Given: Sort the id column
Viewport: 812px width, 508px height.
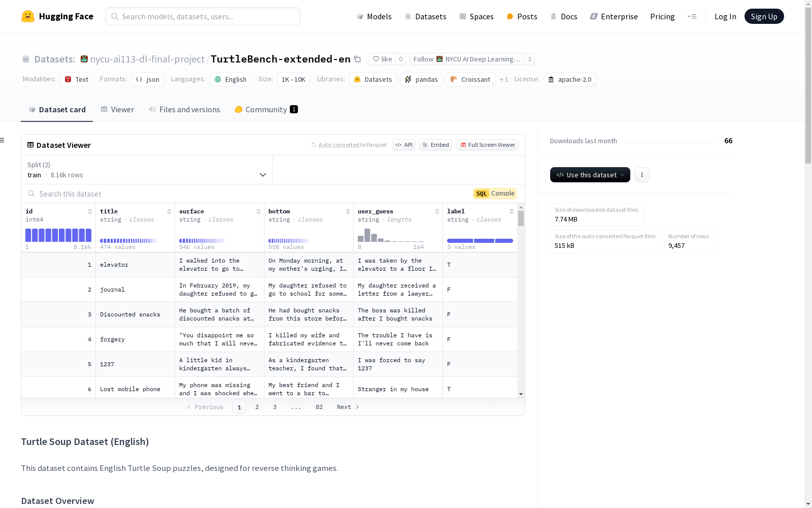Looking at the screenshot, I should (90, 211).
